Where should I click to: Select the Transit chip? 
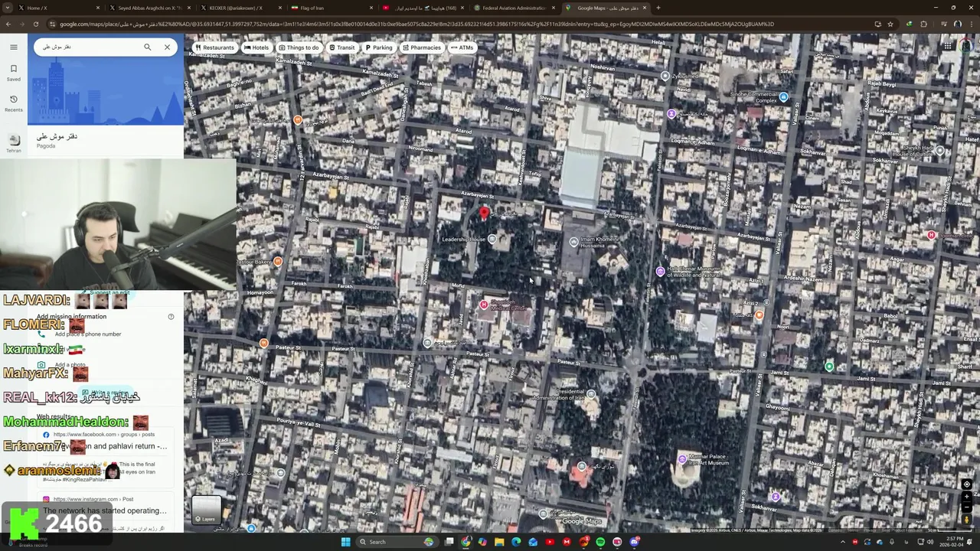[342, 47]
